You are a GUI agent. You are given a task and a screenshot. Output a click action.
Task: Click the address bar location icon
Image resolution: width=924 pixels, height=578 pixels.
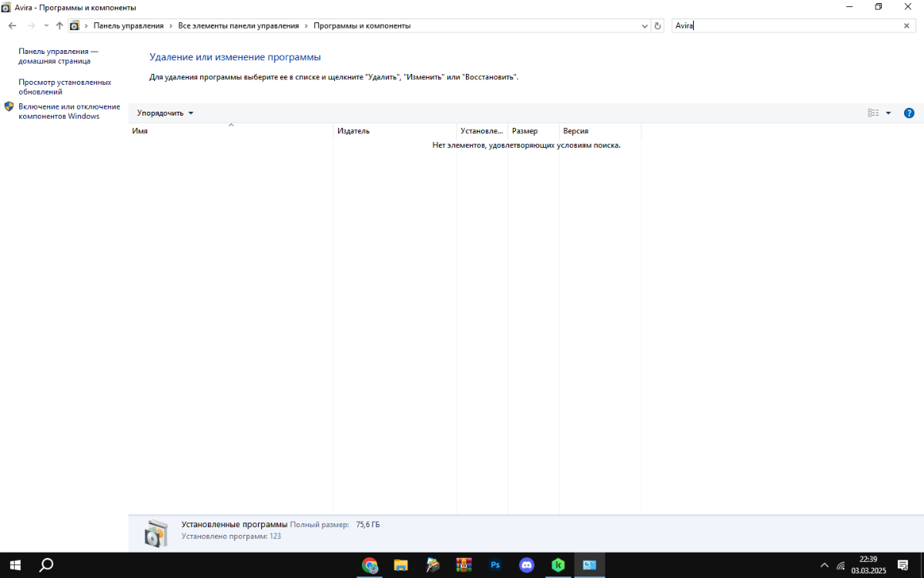point(75,25)
